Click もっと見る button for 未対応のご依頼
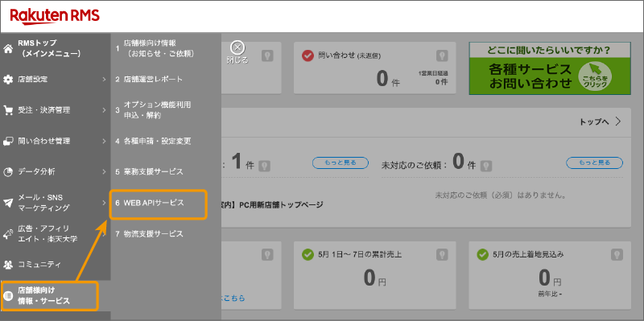Image resolution: width=644 pixels, height=321 pixels. coord(594,163)
